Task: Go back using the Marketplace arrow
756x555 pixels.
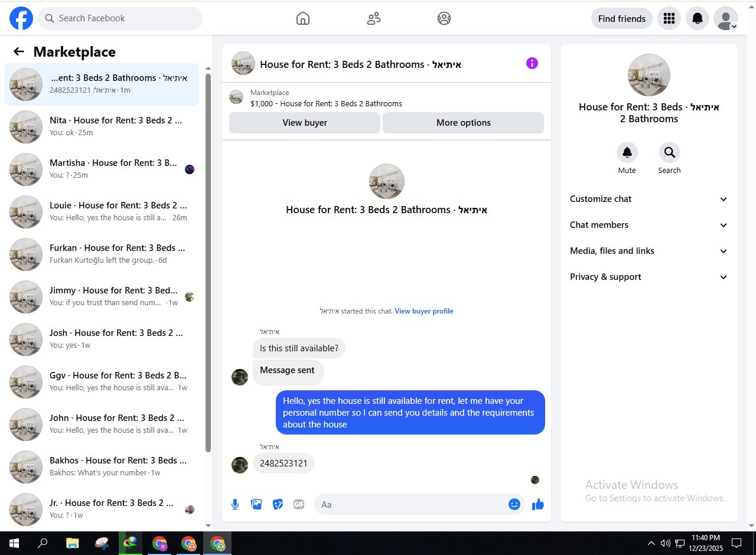Action: (19, 51)
